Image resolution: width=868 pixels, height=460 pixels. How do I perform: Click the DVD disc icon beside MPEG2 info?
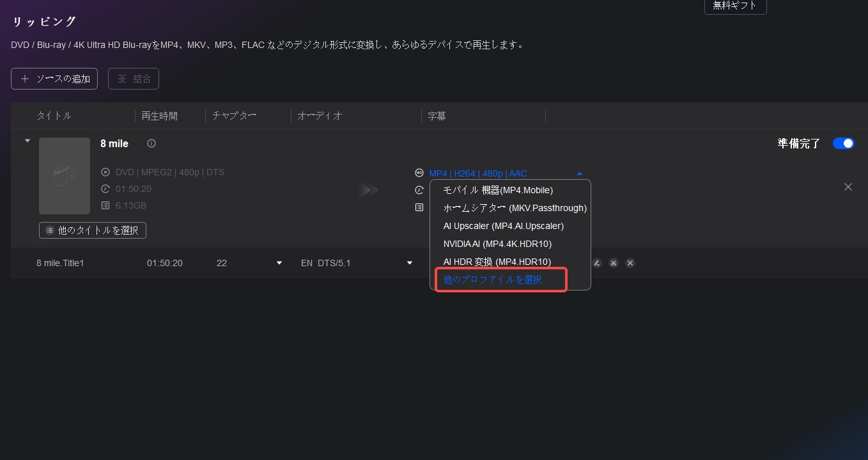tap(105, 173)
